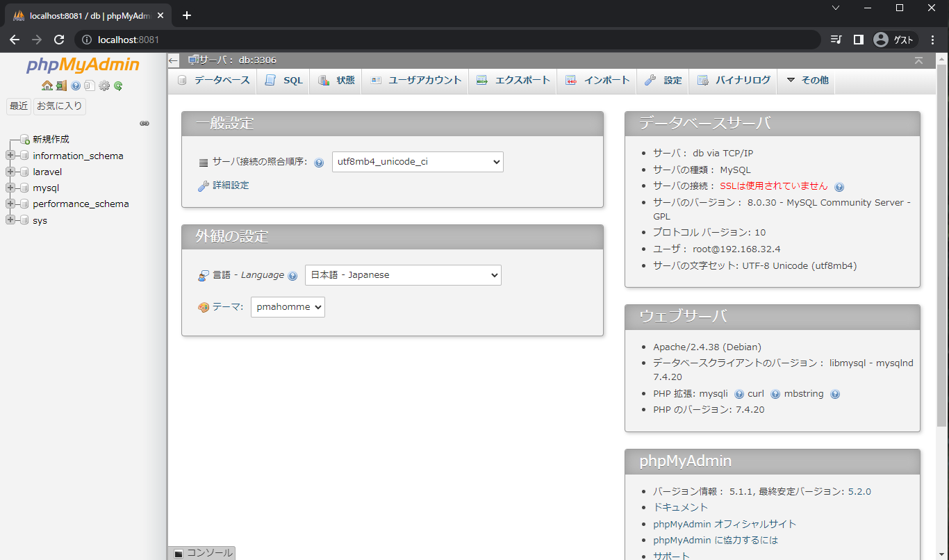The image size is (949, 560).
Task: Click 新規作成 to create a database
Action: point(51,140)
